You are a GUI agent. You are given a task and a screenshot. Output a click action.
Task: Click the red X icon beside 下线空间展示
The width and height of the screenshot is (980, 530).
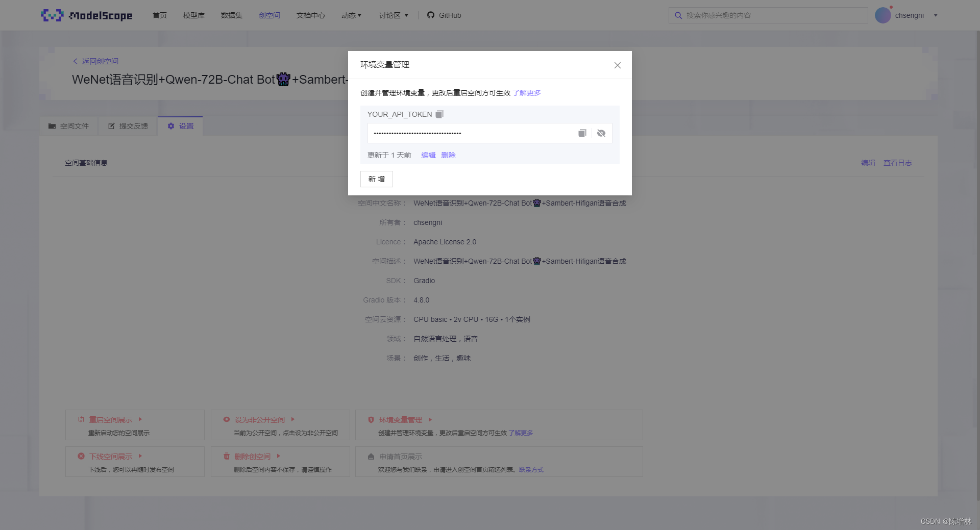coord(81,456)
